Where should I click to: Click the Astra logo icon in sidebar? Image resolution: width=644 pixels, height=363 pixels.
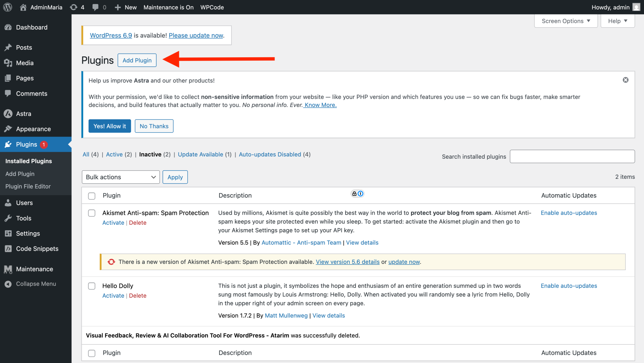click(8, 114)
